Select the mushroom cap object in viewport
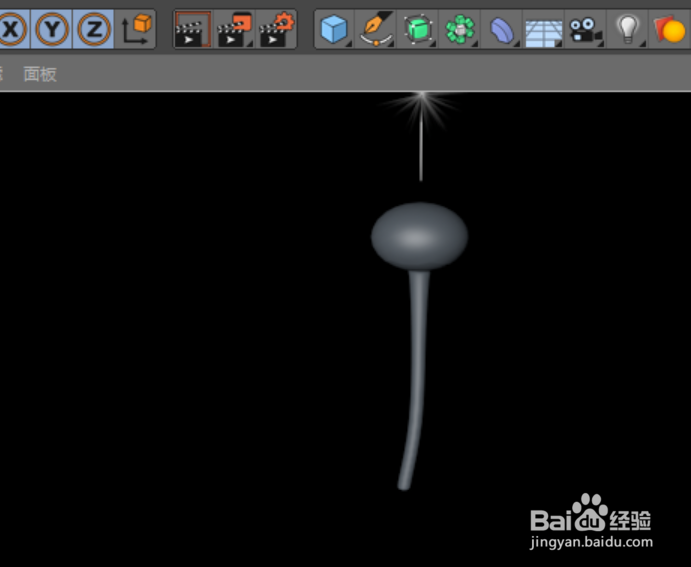 pos(419,236)
